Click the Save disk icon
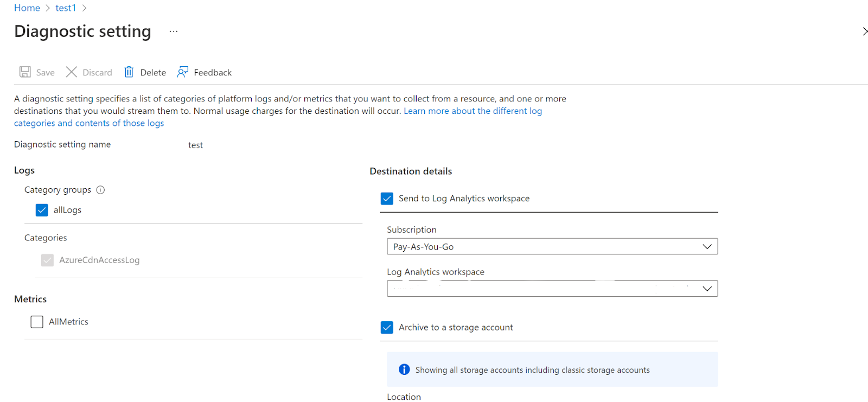The image size is (868, 402). click(x=25, y=72)
